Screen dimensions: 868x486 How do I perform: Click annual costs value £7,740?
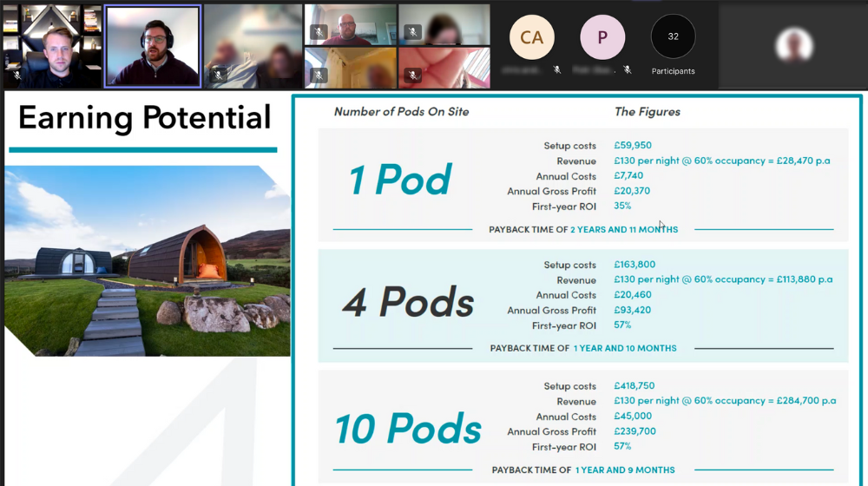coord(628,175)
